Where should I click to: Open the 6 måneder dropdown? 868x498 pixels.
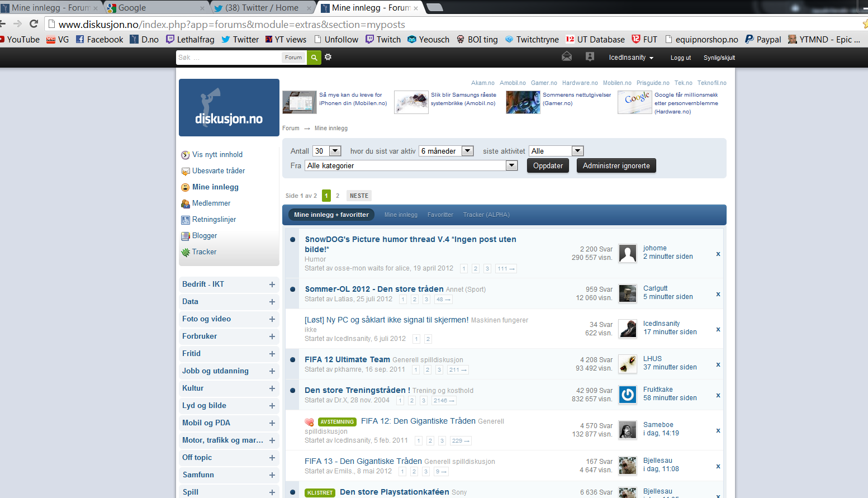click(x=447, y=151)
